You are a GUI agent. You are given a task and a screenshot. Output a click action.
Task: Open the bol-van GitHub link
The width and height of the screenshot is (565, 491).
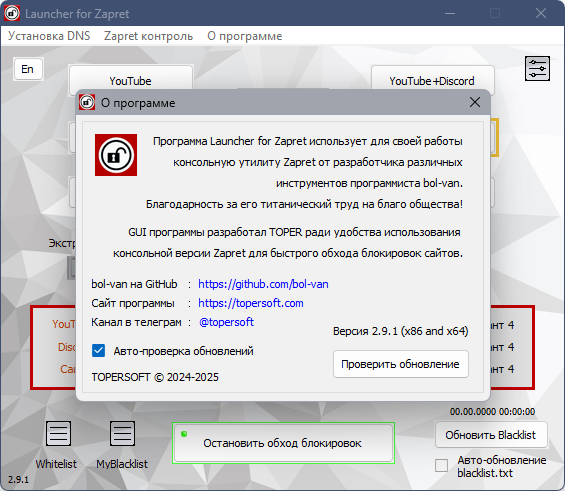263,284
